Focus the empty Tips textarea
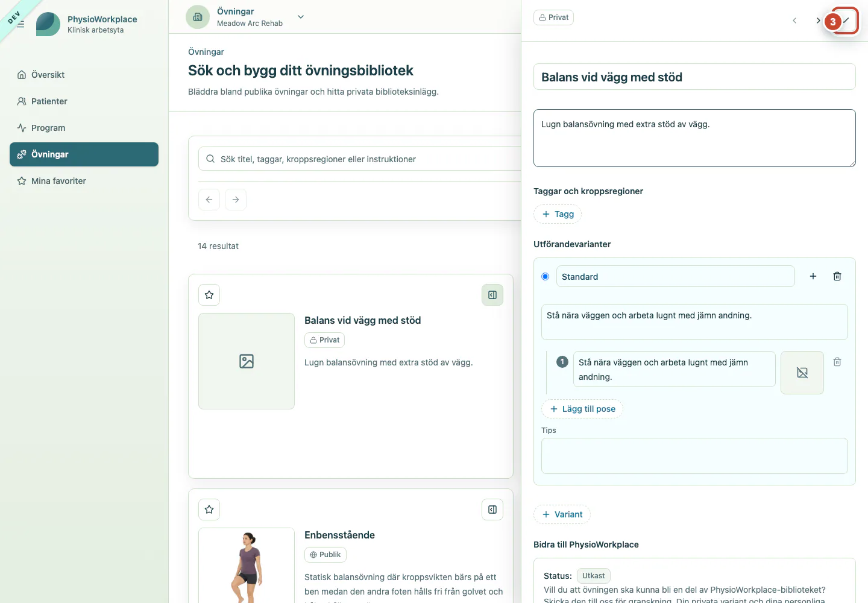The height and width of the screenshot is (603, 868). [x=694, y=456]
